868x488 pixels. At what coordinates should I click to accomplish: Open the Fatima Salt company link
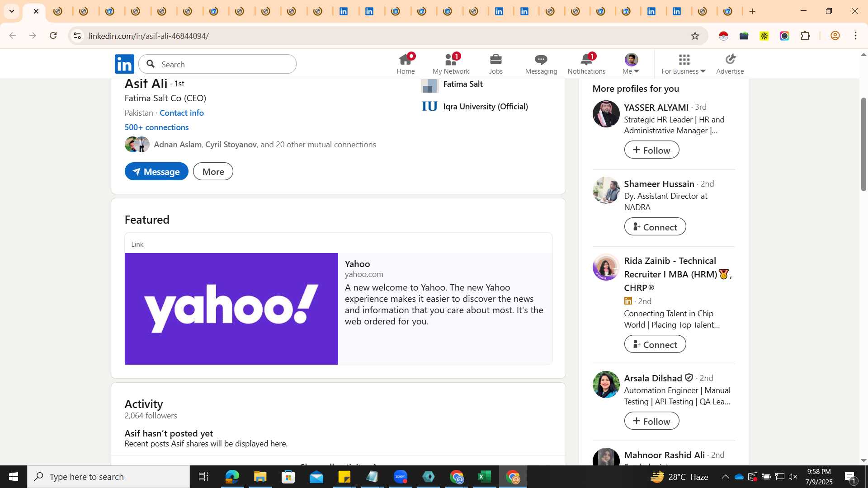point(463,84)
